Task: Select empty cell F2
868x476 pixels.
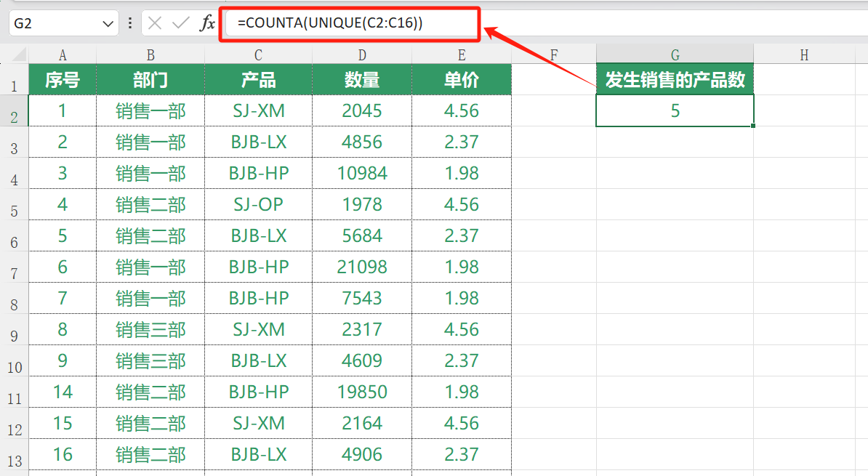Action: pyautogui.click(x=554, y=110)
